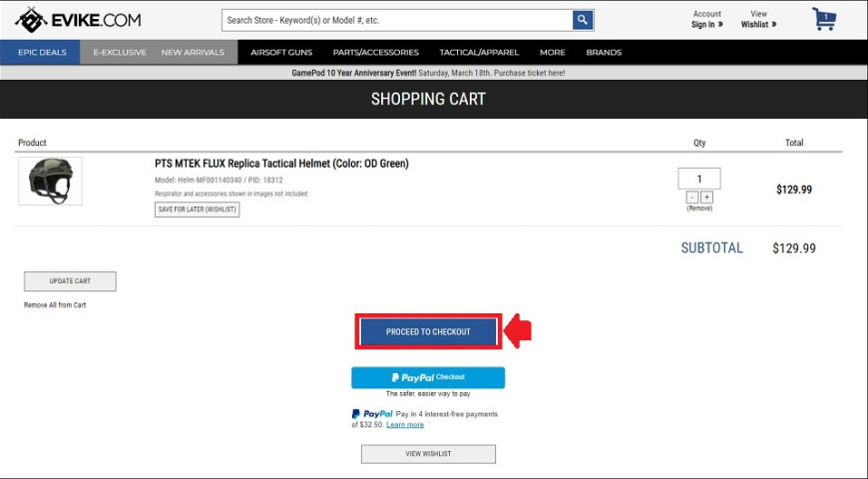Click the PayPal Learn more link
The image size is (868, 479).
click(405, 425)
